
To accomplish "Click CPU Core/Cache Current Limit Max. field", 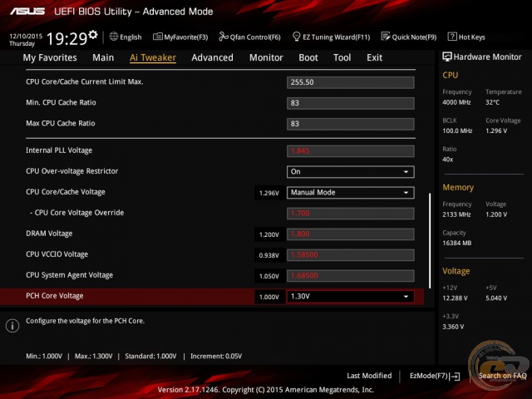I will point(351,82).
